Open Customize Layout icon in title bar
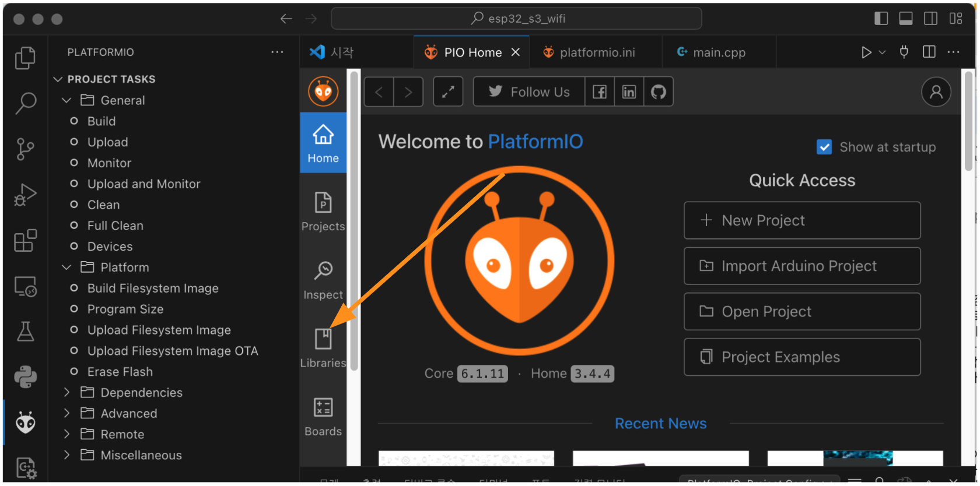 coord(956,19)
